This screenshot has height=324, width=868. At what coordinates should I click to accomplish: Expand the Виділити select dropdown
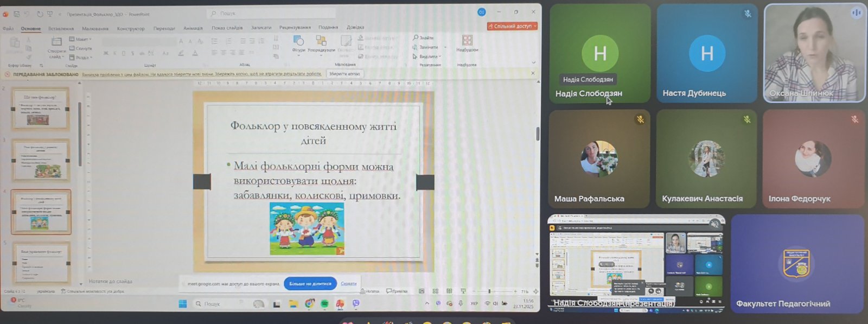coord(426,56)
